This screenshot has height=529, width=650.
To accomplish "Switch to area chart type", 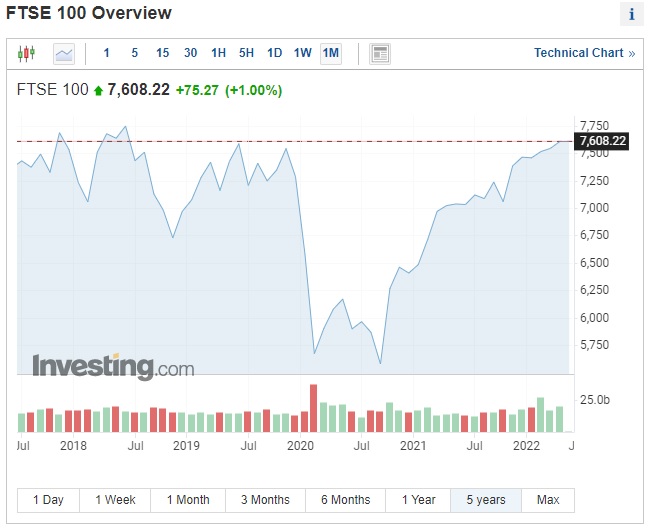I will 64,53.
